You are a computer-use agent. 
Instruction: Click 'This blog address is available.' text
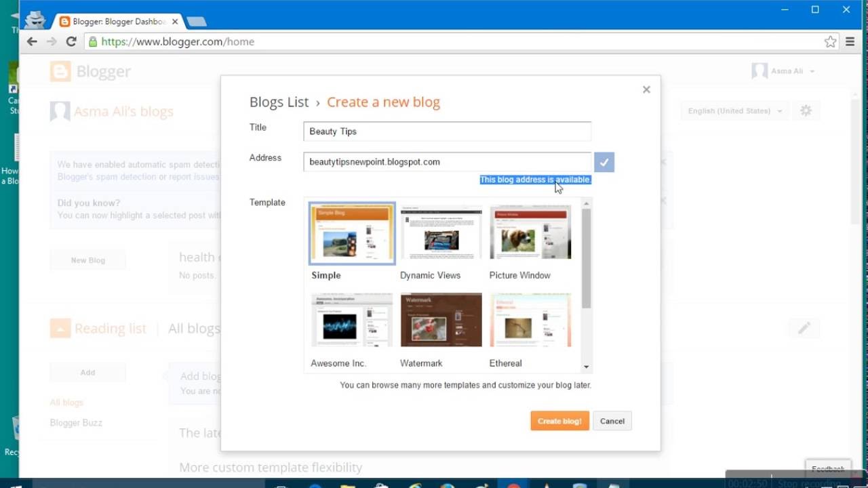536,180
